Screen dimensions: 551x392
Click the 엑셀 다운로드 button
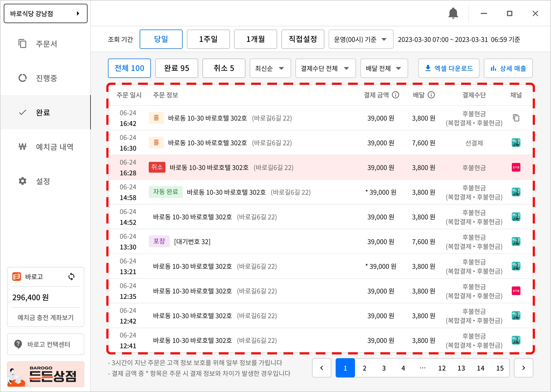(449, 68)
